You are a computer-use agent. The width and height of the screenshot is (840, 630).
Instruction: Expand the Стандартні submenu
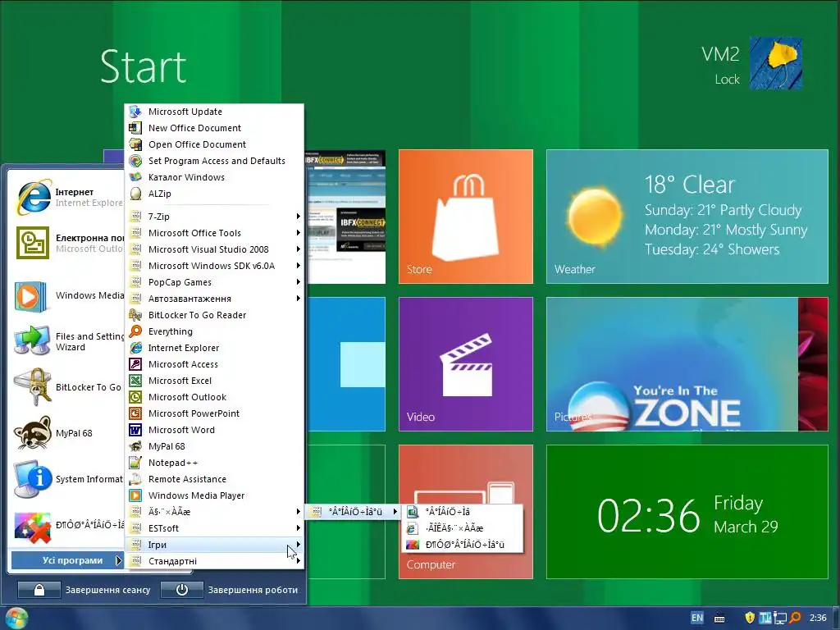pos(214,561)
